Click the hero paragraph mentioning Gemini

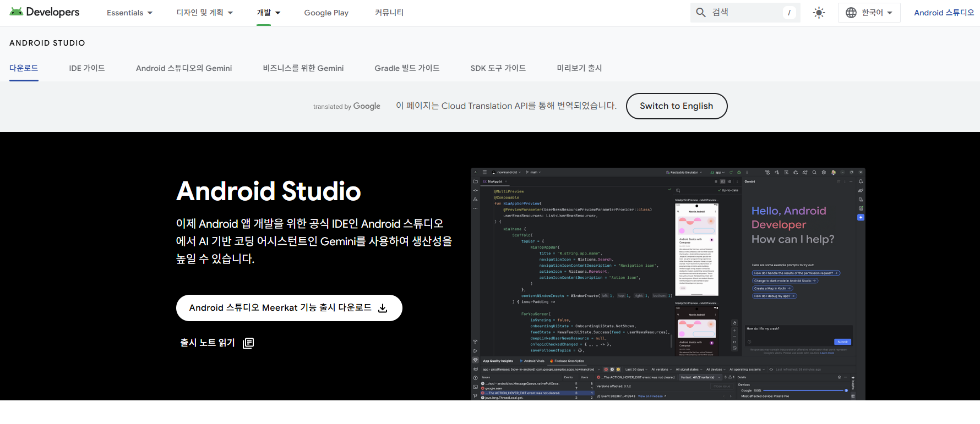coord(314,241)
